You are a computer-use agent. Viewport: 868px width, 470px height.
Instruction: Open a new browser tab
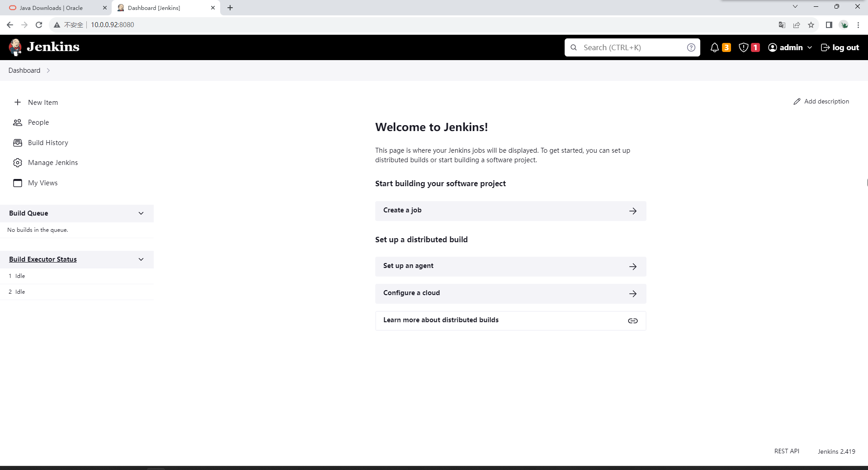[x=230, y=8]
